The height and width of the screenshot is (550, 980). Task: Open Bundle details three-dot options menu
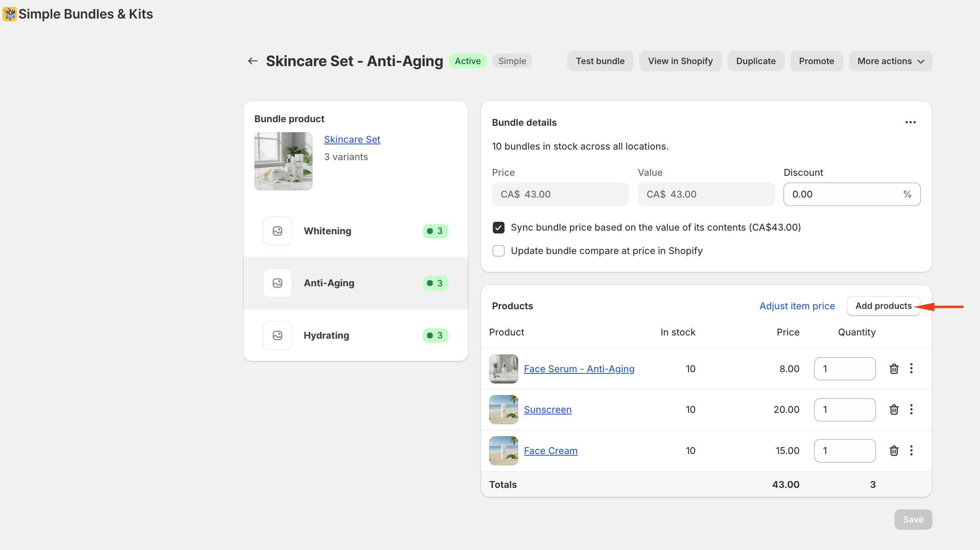pos(910,122)
